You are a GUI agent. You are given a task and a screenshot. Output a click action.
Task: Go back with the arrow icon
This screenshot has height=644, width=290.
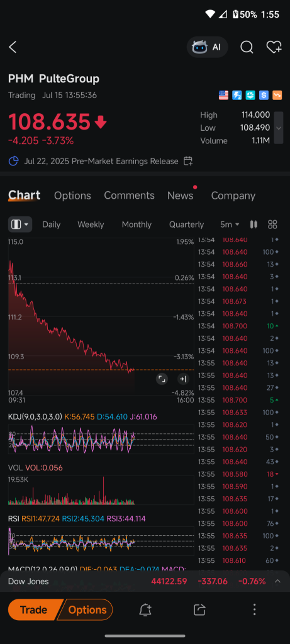click(13, 47)
